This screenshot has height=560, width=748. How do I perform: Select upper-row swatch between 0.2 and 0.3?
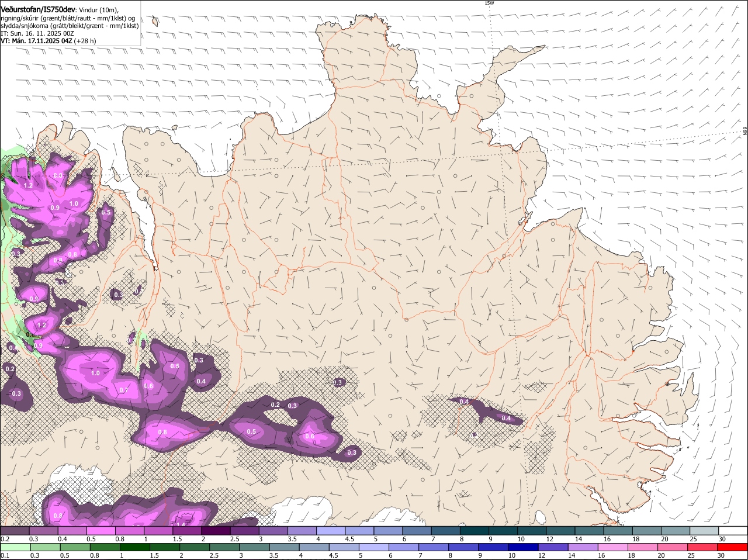click(x=15, y=531)
